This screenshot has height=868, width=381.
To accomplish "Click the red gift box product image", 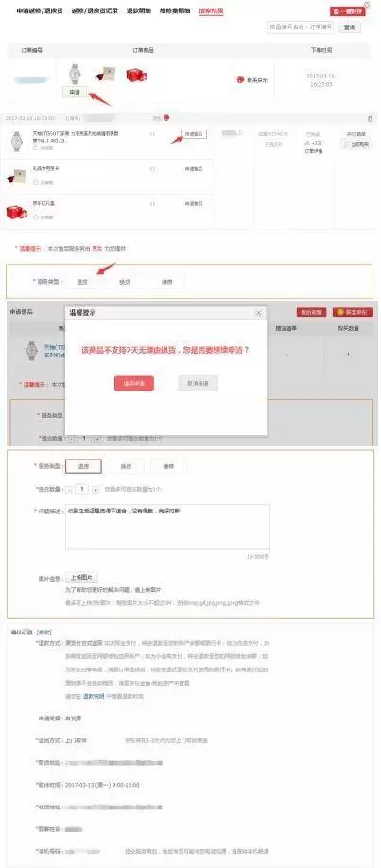I will pyautogui.click(x=136, y=76).
